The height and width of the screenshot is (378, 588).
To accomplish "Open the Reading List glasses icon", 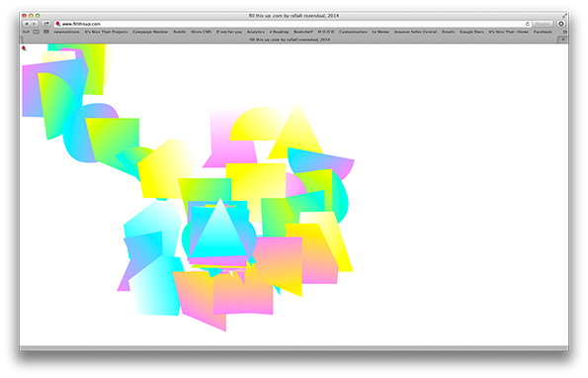I will 26,32.
